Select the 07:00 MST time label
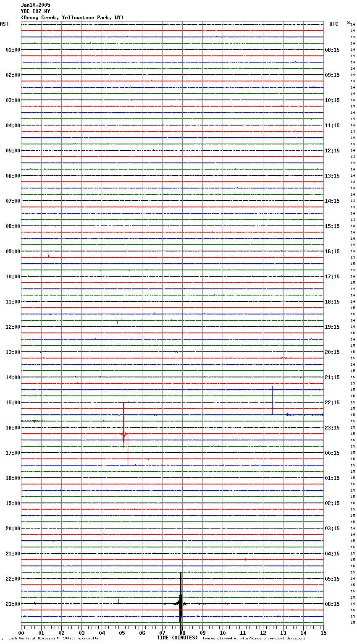 [13, 201]
